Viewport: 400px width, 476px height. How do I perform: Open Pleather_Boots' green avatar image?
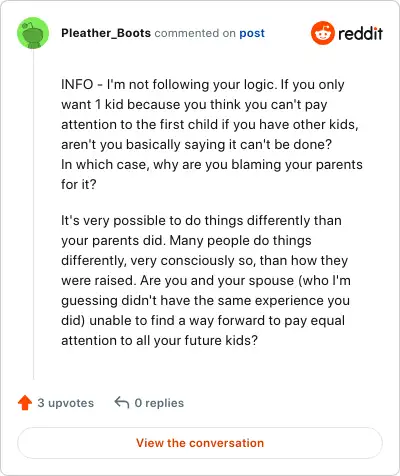[x=33, y=33]
